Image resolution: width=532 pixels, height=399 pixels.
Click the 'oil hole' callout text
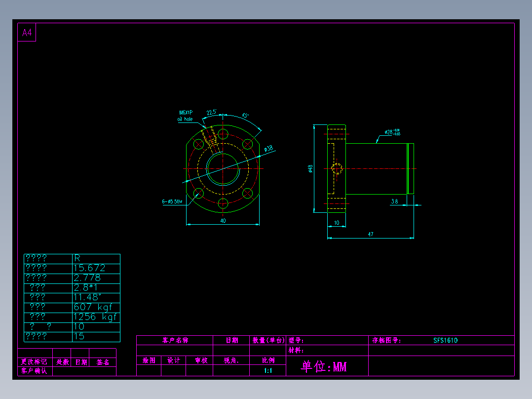(185, 119)
